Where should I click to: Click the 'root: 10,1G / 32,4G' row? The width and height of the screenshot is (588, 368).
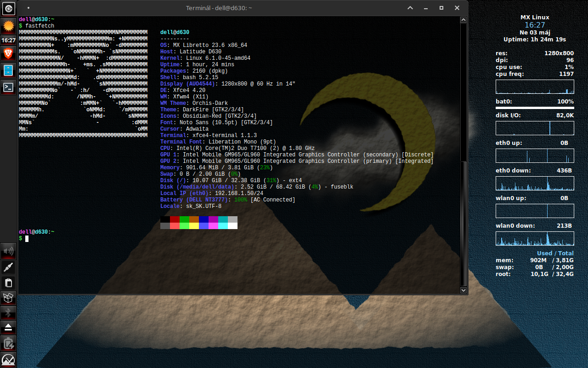(x=535, y=274)
